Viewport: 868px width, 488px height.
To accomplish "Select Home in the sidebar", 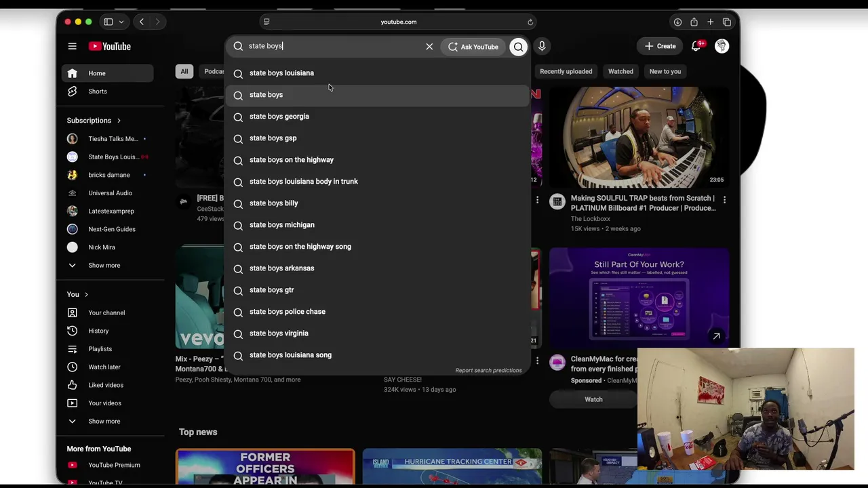I will point(107,73).
